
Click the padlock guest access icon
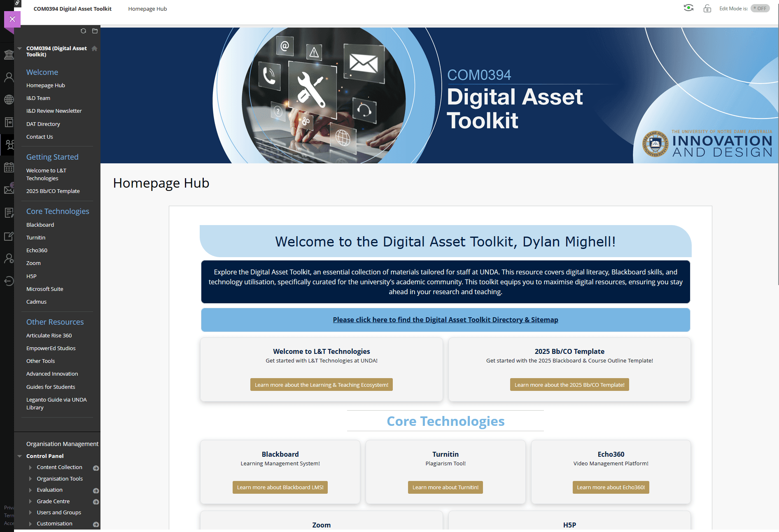pos(707,9)
